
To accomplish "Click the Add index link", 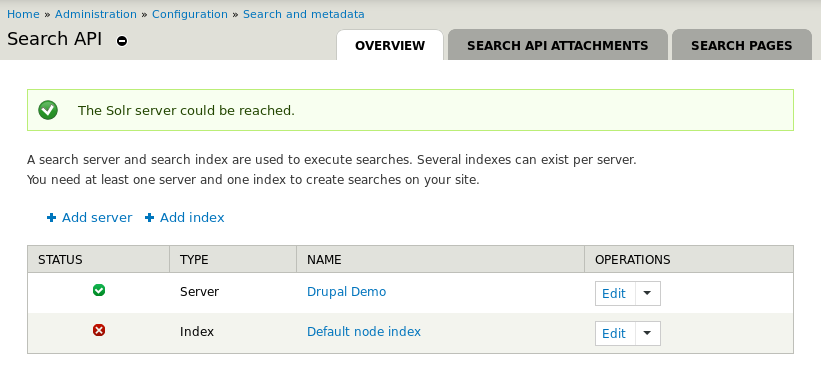I will click(x=192, y=218).
